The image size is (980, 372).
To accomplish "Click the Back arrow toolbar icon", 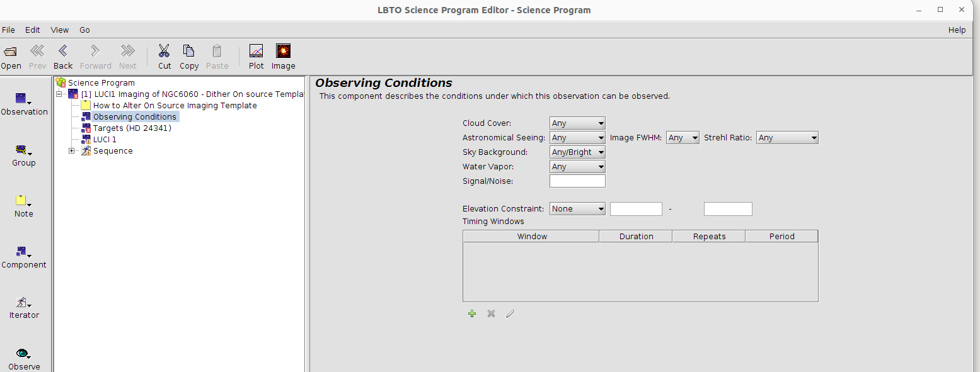I will [x=63, y=52].
